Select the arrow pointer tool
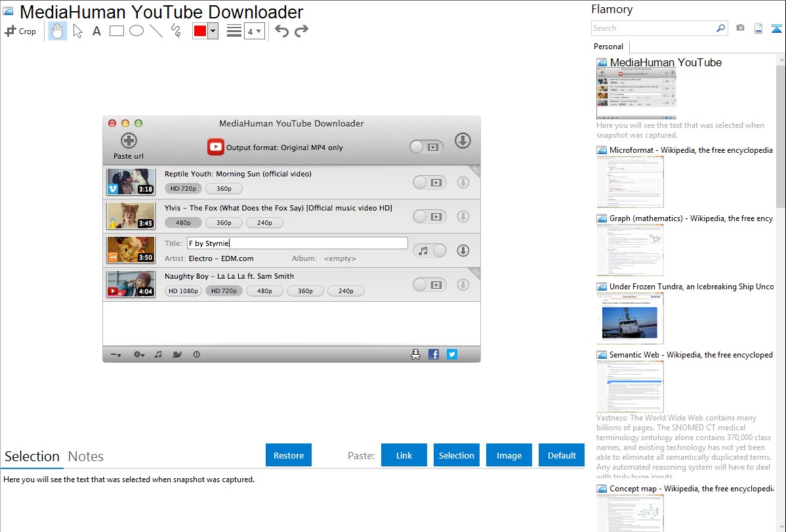 tap(77, 31)
